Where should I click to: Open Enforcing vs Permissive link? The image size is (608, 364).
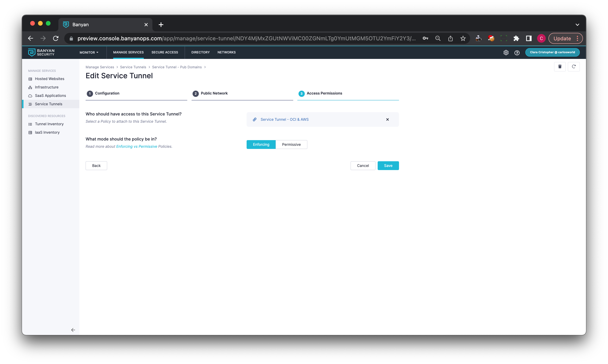137,146
